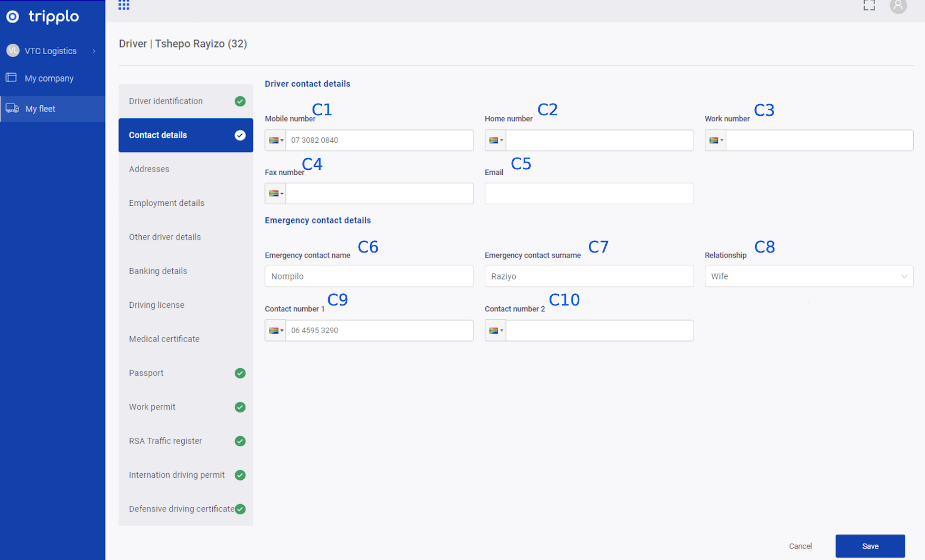Click Driver identification green check icon
925x560 pixels.
[x=240, y=101]
